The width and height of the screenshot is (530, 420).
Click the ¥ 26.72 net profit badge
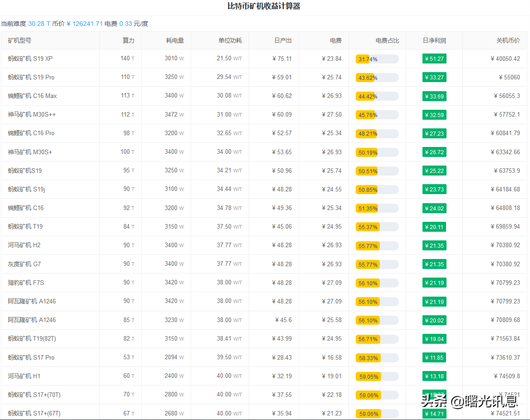pos(434,152)
